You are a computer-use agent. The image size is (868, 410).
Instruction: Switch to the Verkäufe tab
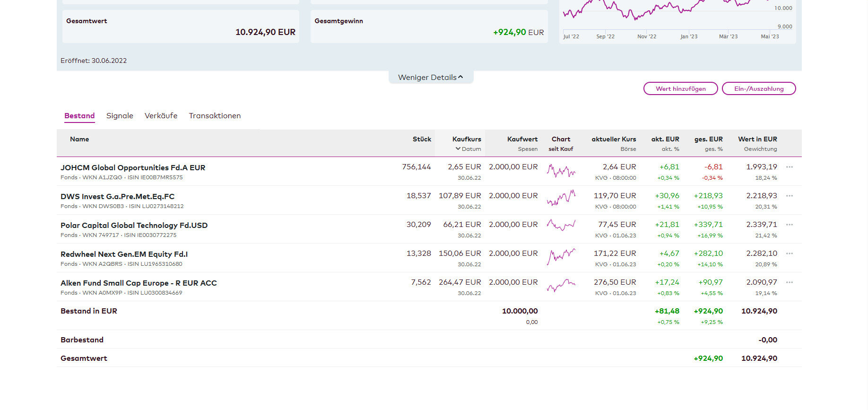click(x=161, y=116)
